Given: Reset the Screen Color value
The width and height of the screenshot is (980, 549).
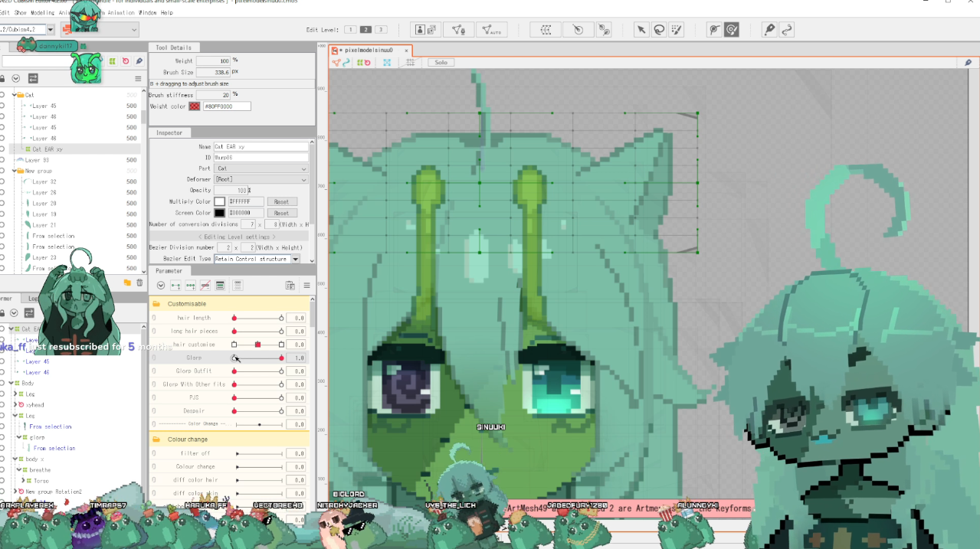Looking at the screenshot, I should pos(281,213).
